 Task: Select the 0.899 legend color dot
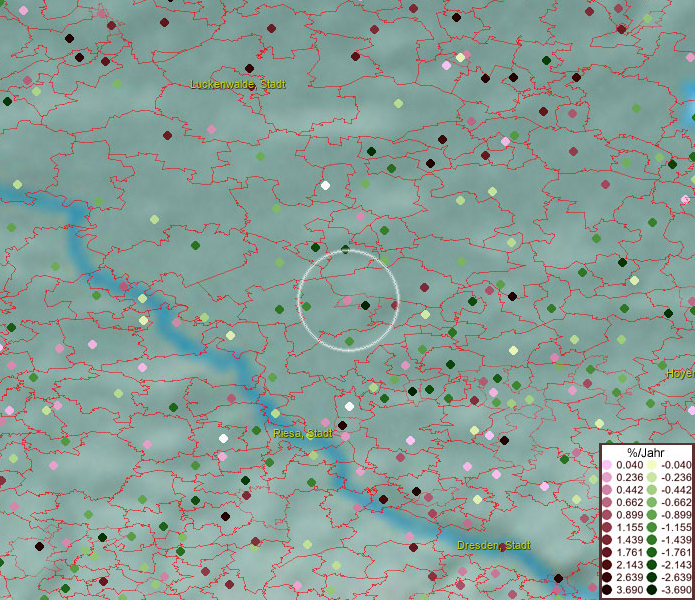[607, 515]
